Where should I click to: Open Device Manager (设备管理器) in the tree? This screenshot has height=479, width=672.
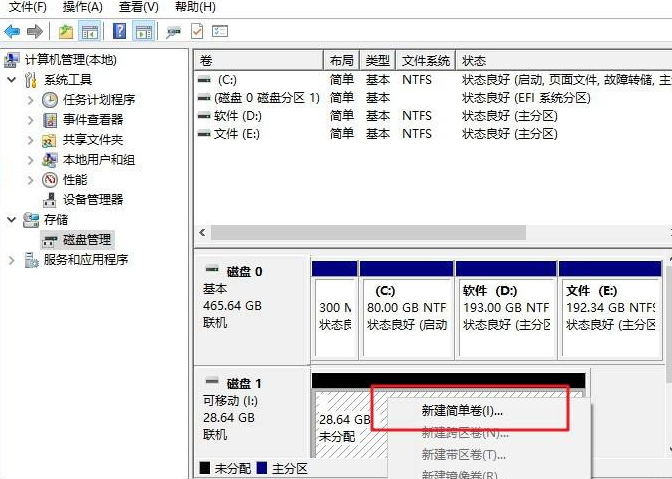point(92,199)
